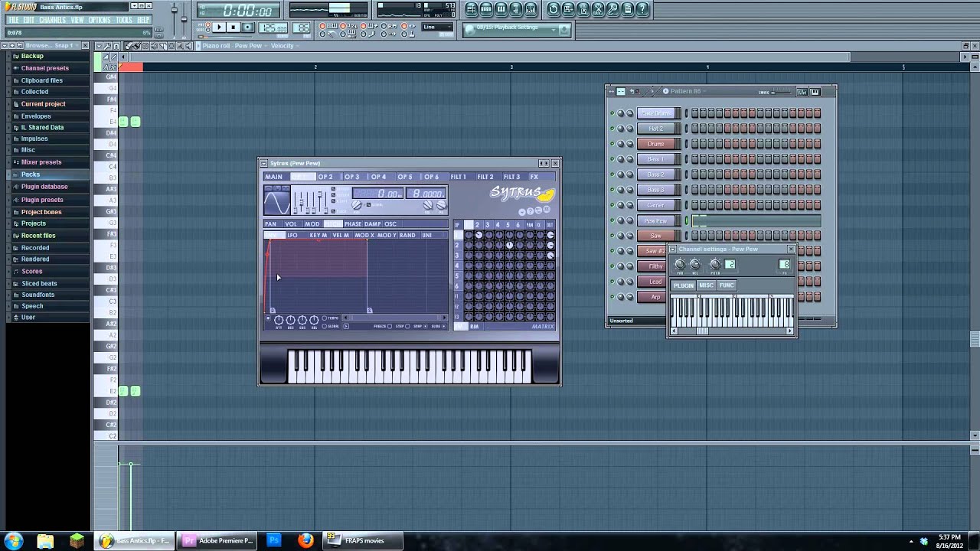Switch to the LFO tab in Sytrus
The width and height of the screenshot is (980, 551).
292,235
